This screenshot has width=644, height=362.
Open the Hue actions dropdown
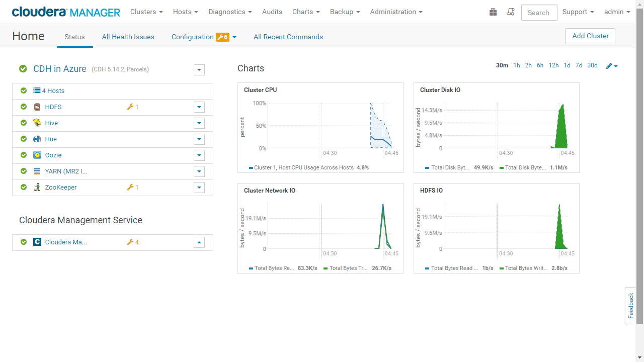199,139
